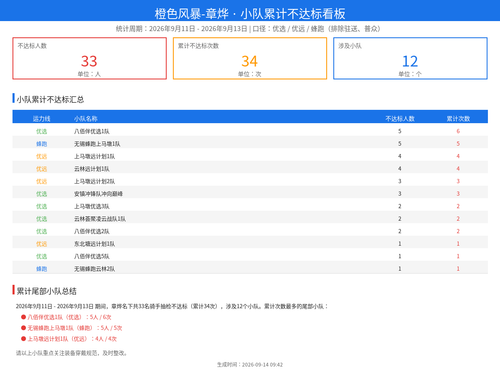Click red count 3 in 安镇冲锋队冲向巅峰 row

click(x=458, y=194)
